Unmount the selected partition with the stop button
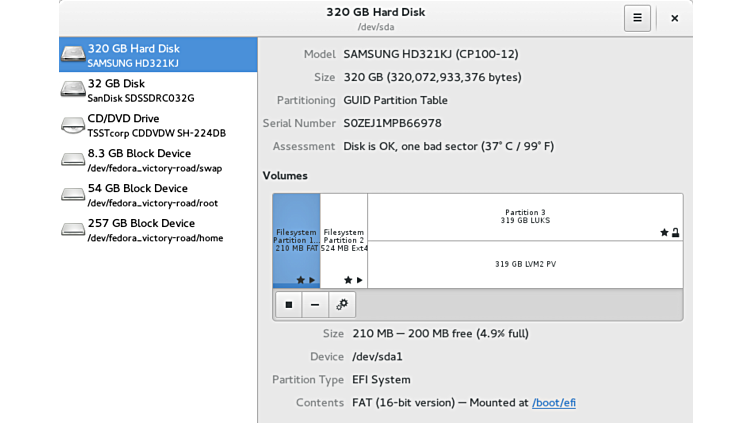Image resolution: width=752 pixels, height=423 pixels. pyautogui.click(x=288, y=305)
